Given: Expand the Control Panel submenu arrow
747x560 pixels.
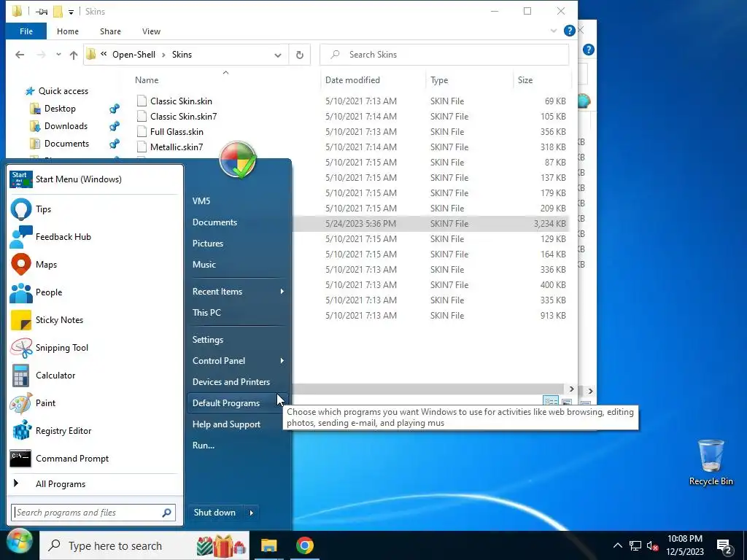Looking at the screenshot, I should coord(282,361).
